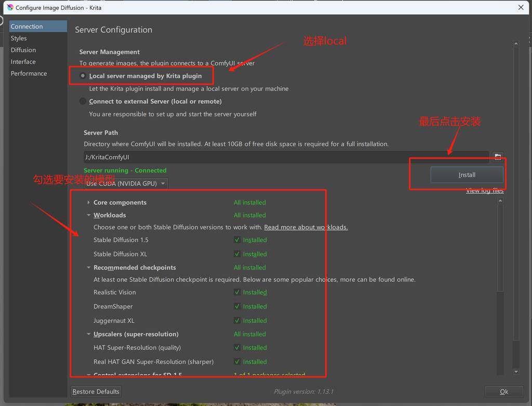Collapse the Workloads section

tap(89, 215)
